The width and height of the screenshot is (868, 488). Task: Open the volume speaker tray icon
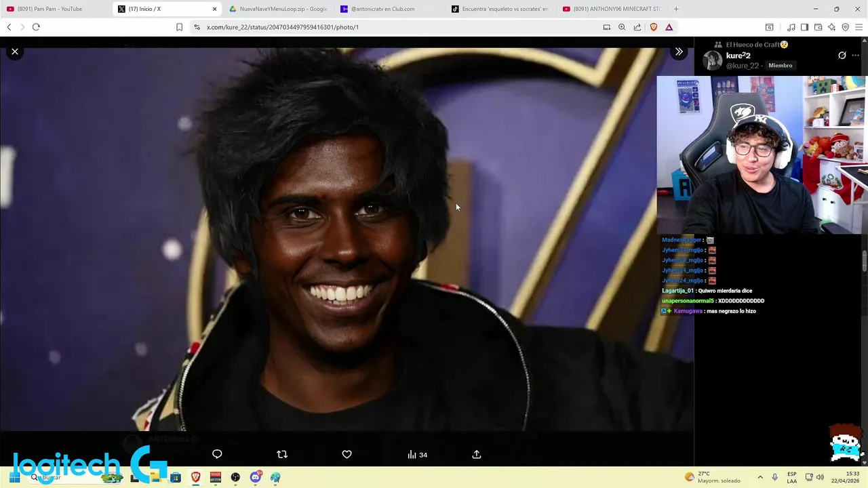pos(820,477)
